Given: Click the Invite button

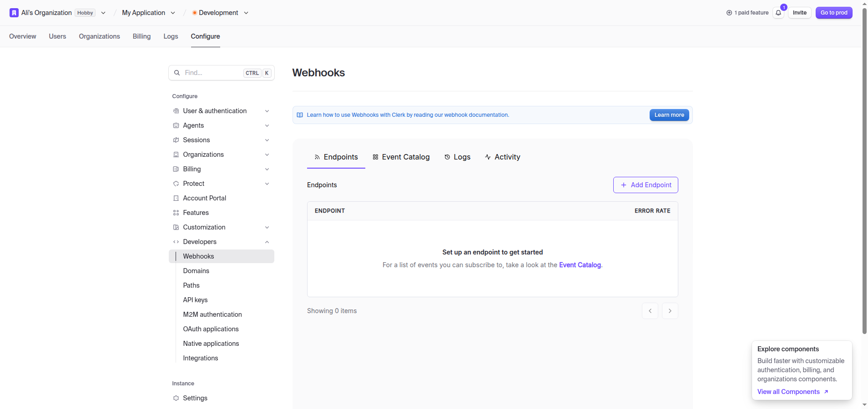Looking at the screenshot, I should 799,13.
